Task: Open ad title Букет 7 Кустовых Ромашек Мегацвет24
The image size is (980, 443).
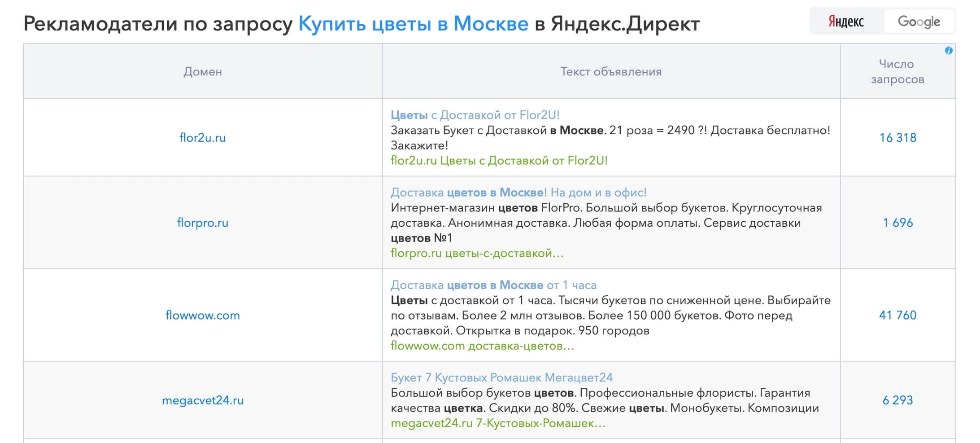Action: tap(501, 377)
